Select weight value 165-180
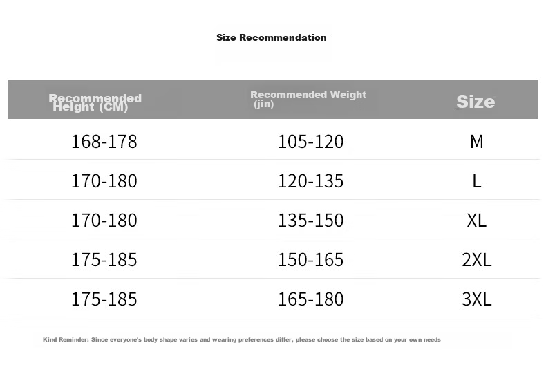546x392 pixels. 310,299
